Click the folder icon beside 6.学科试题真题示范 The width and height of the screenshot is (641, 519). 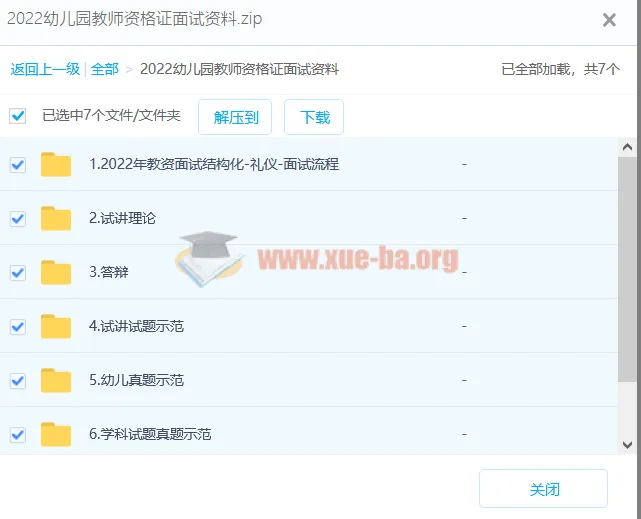click(x=56, y=434)
